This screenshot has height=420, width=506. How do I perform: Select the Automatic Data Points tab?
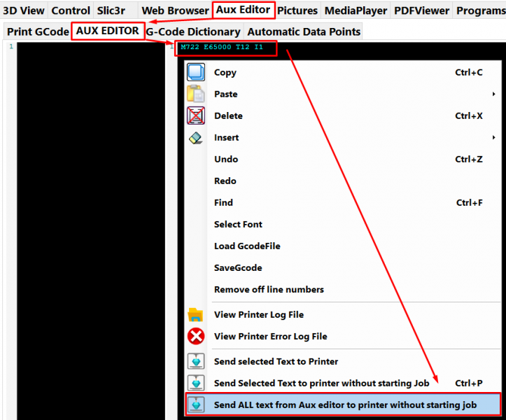(304, 31)
